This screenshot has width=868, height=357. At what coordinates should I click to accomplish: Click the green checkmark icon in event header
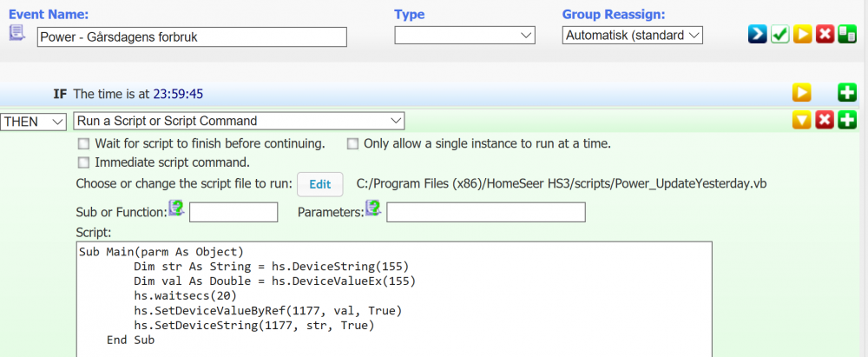click(x=780, y=35)
